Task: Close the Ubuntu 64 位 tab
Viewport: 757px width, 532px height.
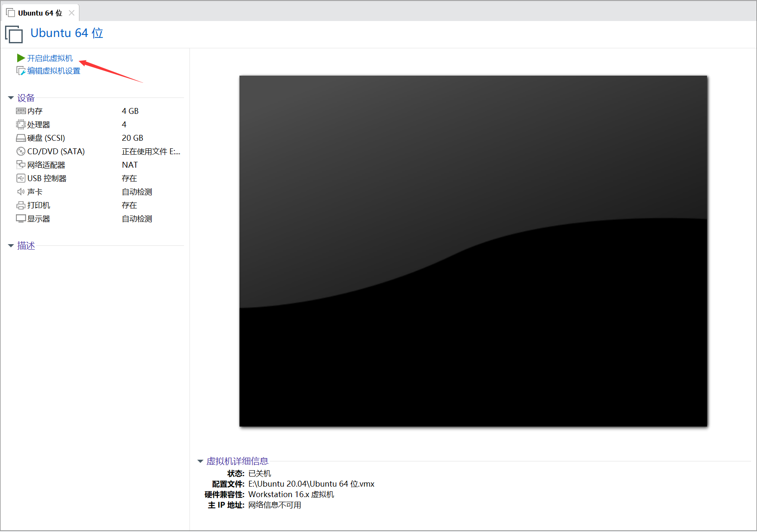Action: [x=71, y=13]
